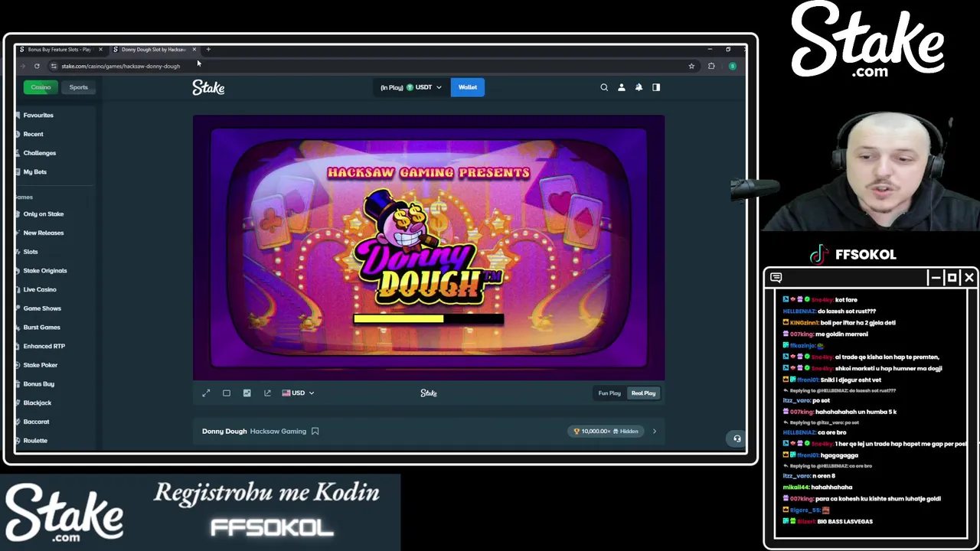Expand the game details chevron
980x551 pixels.
pos(654,432)
